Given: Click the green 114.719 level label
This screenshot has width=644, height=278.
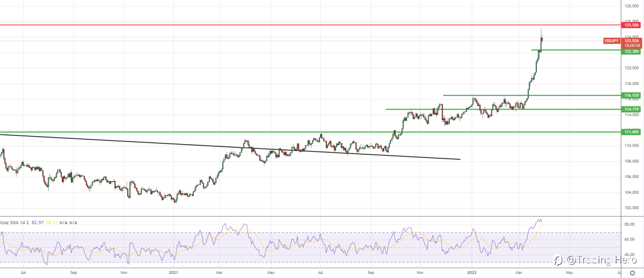Looking at the screenshot, I should (631, 109).
